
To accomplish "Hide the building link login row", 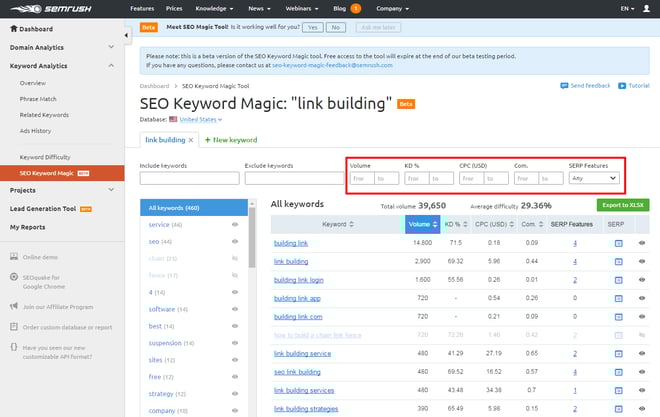I will coord(642,280).
